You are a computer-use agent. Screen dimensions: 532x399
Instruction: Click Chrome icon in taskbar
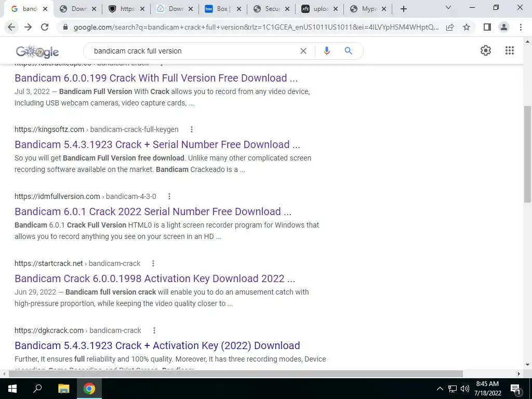point(89,389)
